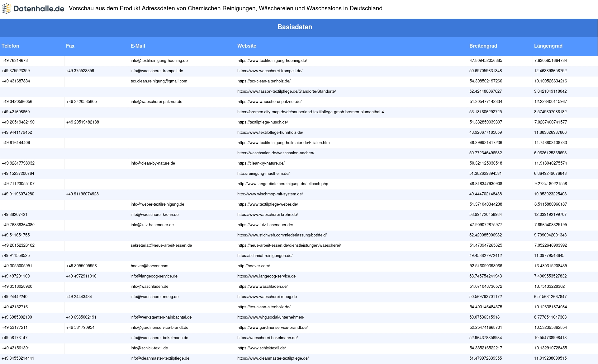Select latitude value 50.07536315918
This screenshot has width=598, height=364.
484,317
